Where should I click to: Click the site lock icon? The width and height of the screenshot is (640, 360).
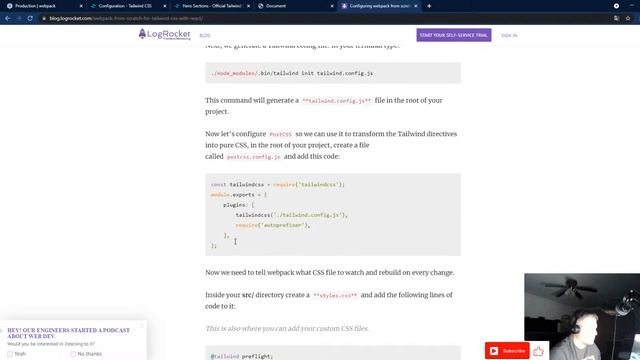(x=44, y=18)
